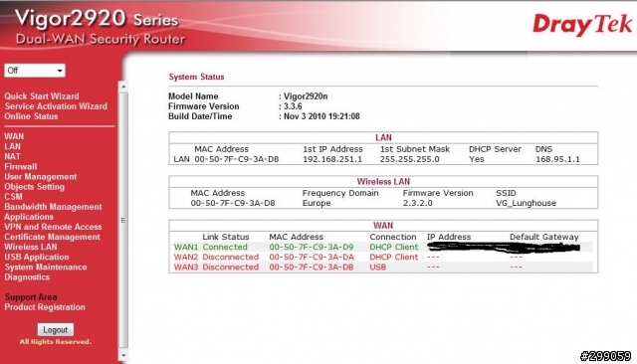Open Product Registration link
Screen dimensions: 637x364
click(x=45, y=307)
